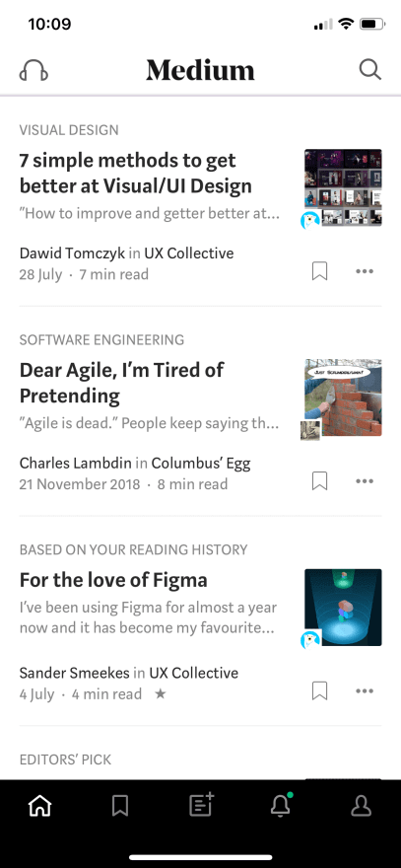Tap the search magnifier icon
Viewport: 401px width, 868px height.
tap(370, 70)
